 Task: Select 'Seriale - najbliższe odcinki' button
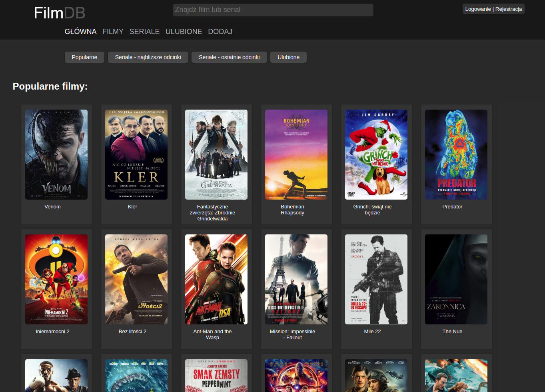tap(148, 57)
